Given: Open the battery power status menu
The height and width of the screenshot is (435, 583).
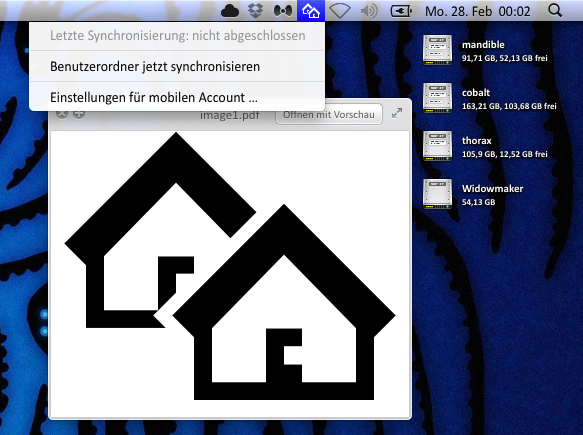Looking at the screenshot, I should tap(401, 11).
